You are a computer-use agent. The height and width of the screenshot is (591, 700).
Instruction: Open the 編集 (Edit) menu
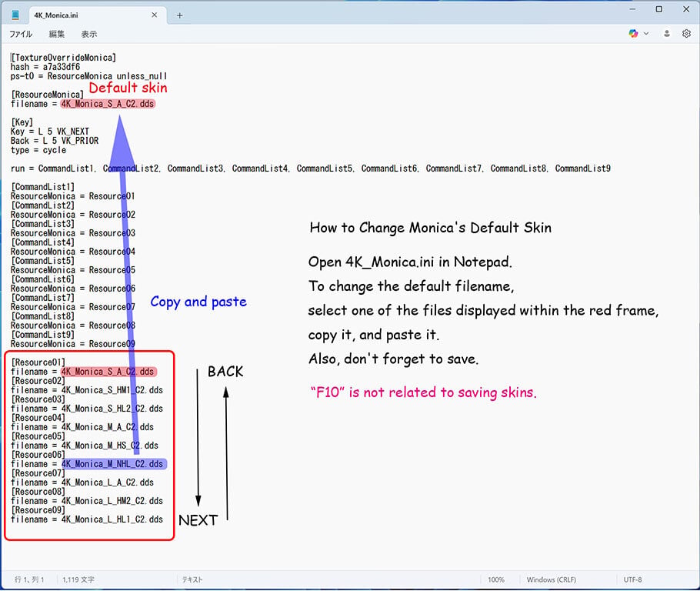coord(57,34)
